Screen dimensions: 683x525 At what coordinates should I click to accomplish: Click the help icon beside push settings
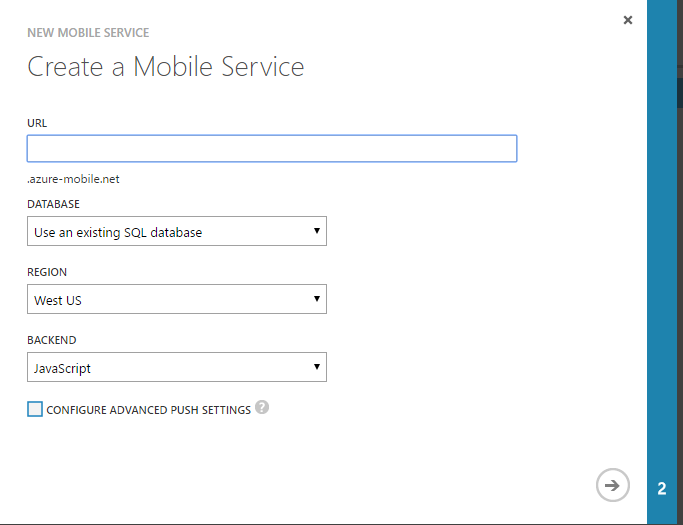coord(262,408)
